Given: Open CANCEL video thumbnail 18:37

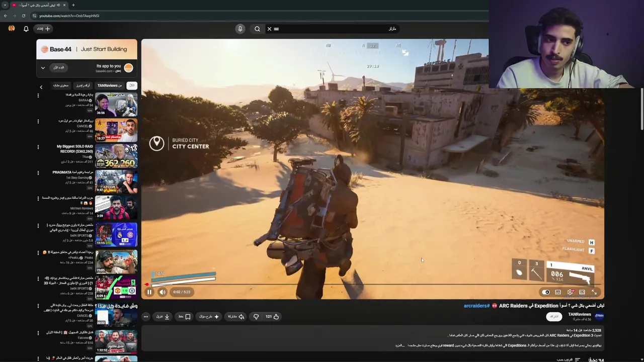Looking at the screenshot, I should [116, 130].
